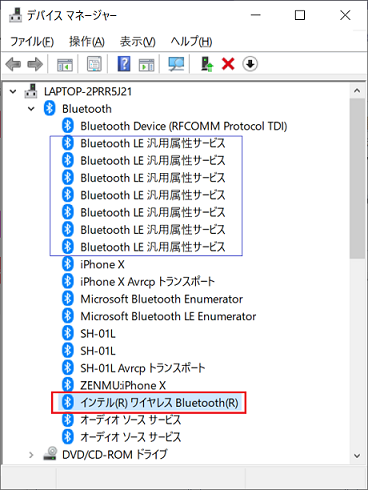
Task: Select インテル(R) ワイヤレス Bluetooth(R)
Action: (x=159, y=403)
